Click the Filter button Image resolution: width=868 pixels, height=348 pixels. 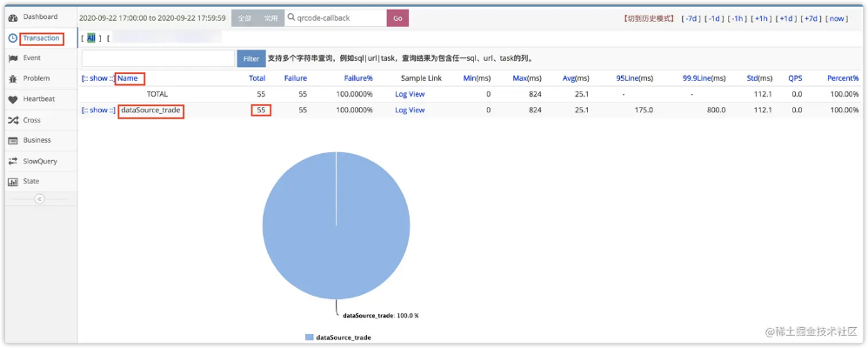pos(251,58)
